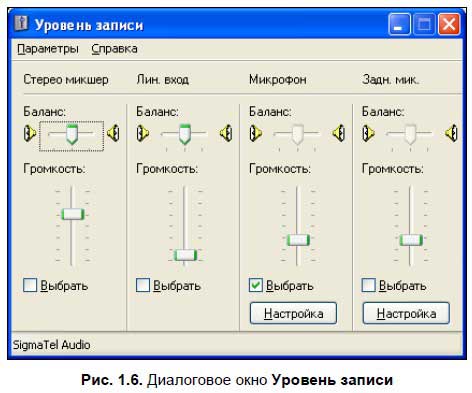Viewport: 472px width, 393px height.
Task: Click Настройка button under Микрофон
Action: [x=293, y=313]
